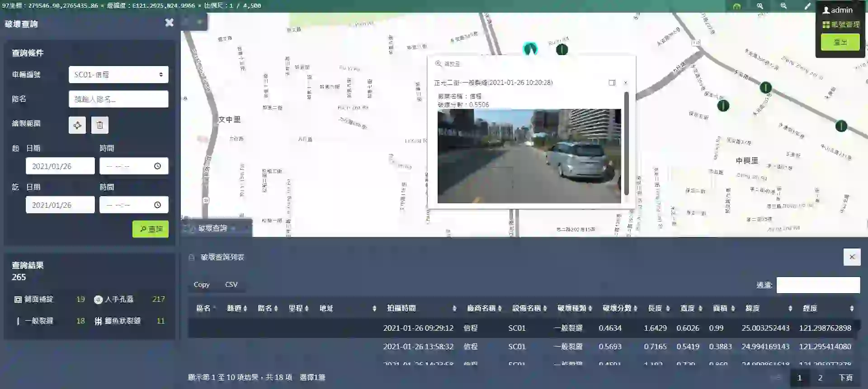Export the table as CSV
Viewport: 868px width, 389px height.
click(231, 285)
